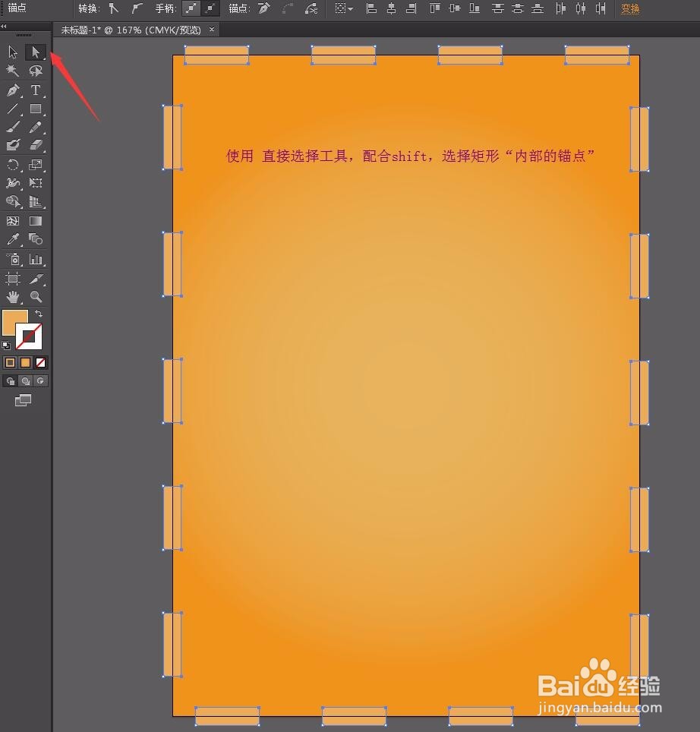Image resolution: width=700 pixels, height=732 pixels.
Task: Select the Rectangle tool
Action: pyautogui.click(x=36, y=109)
